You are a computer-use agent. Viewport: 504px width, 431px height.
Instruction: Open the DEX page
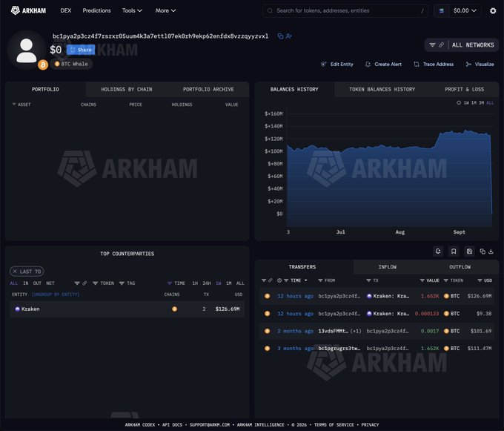66,10
